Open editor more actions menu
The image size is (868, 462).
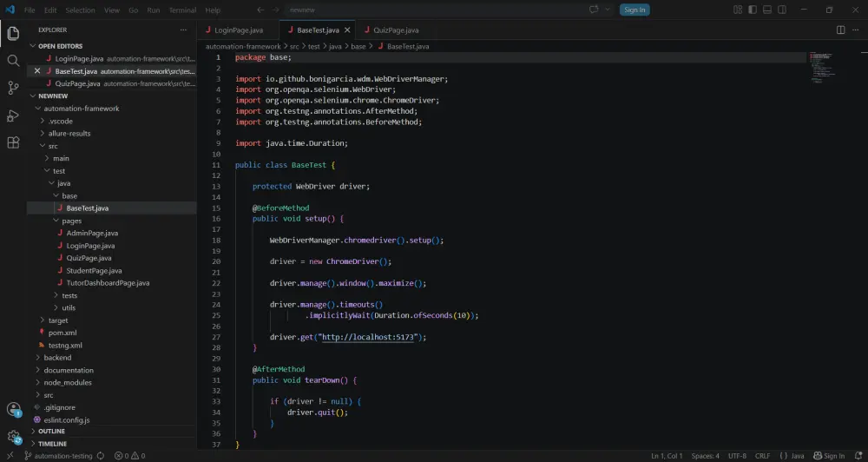(855, 30)
